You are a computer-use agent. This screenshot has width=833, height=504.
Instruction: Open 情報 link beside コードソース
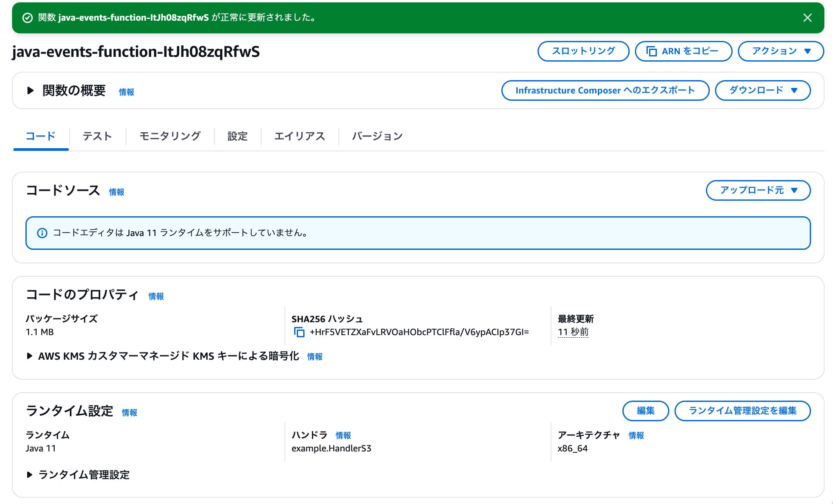pos(117,192)
